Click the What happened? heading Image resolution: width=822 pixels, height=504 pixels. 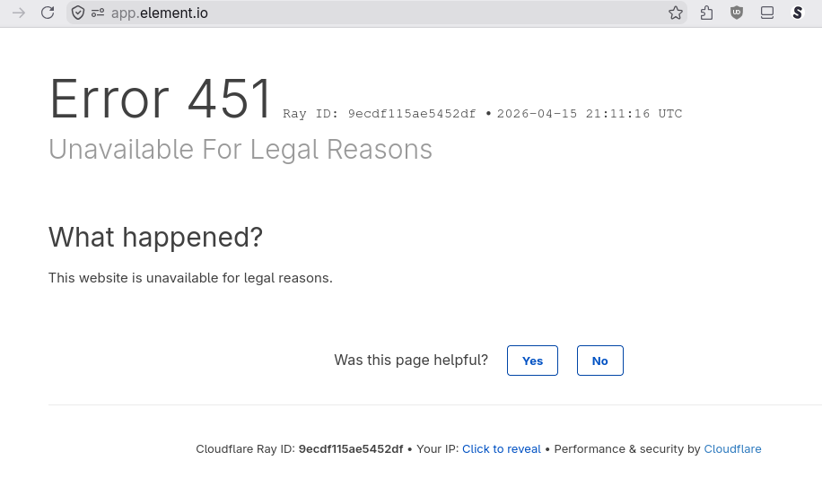point(155,237)
